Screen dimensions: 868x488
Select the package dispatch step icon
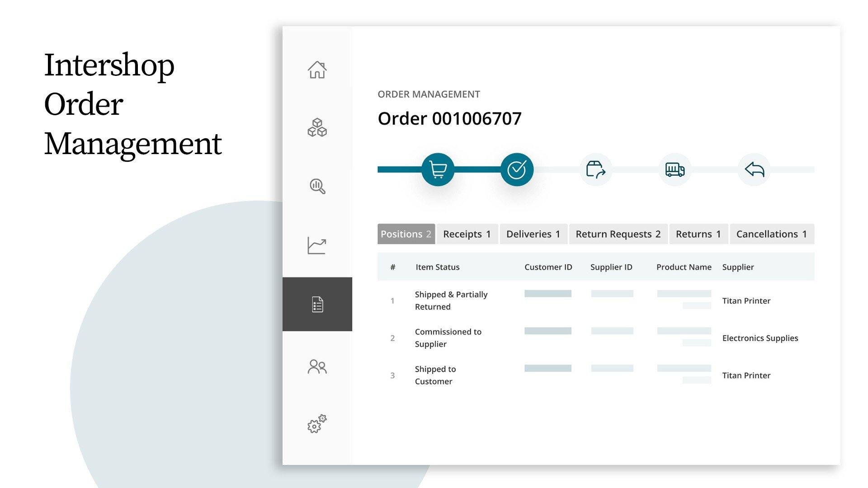coord(595,169)
